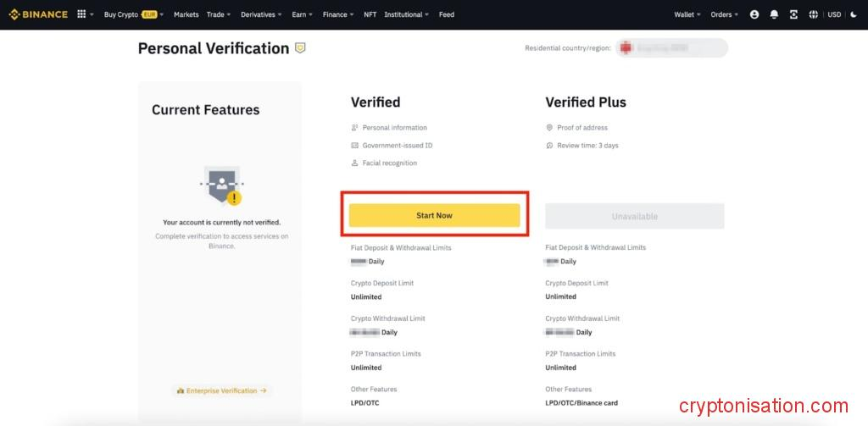Open the language globe icon

click(814, 14)
